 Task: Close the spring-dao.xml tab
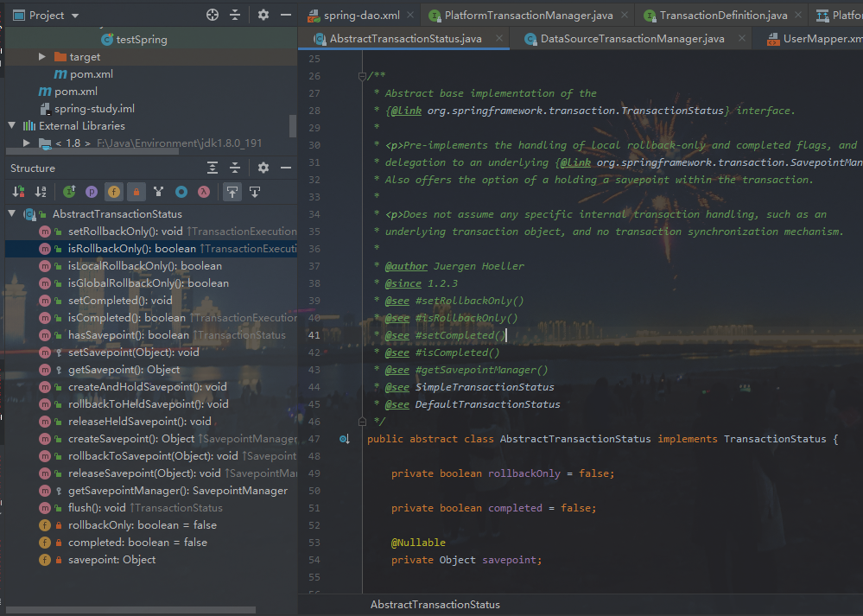(x=410, y=15)
